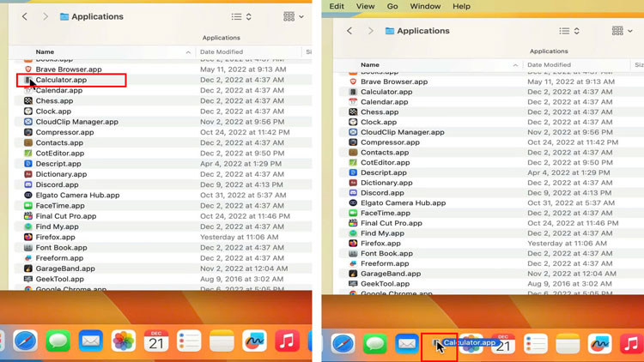
Task: Click CloudClip Manager icon in left window
Action: [28, 122]
